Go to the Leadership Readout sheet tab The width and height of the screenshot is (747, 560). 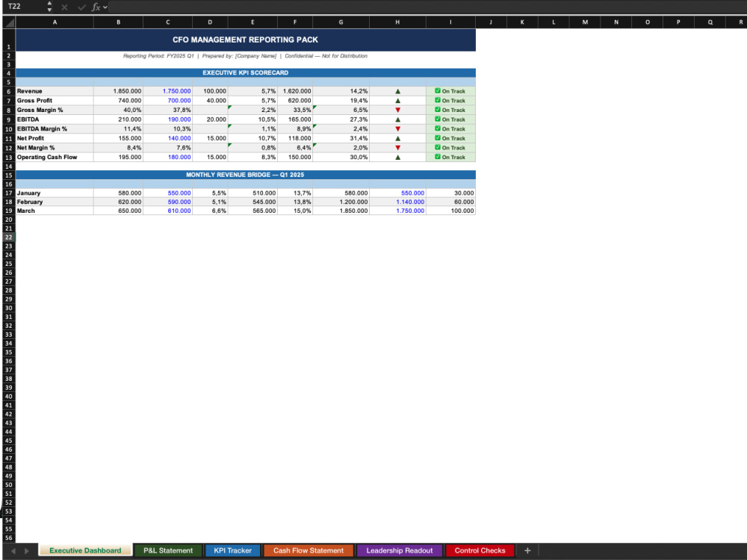[x=399, y=550]
